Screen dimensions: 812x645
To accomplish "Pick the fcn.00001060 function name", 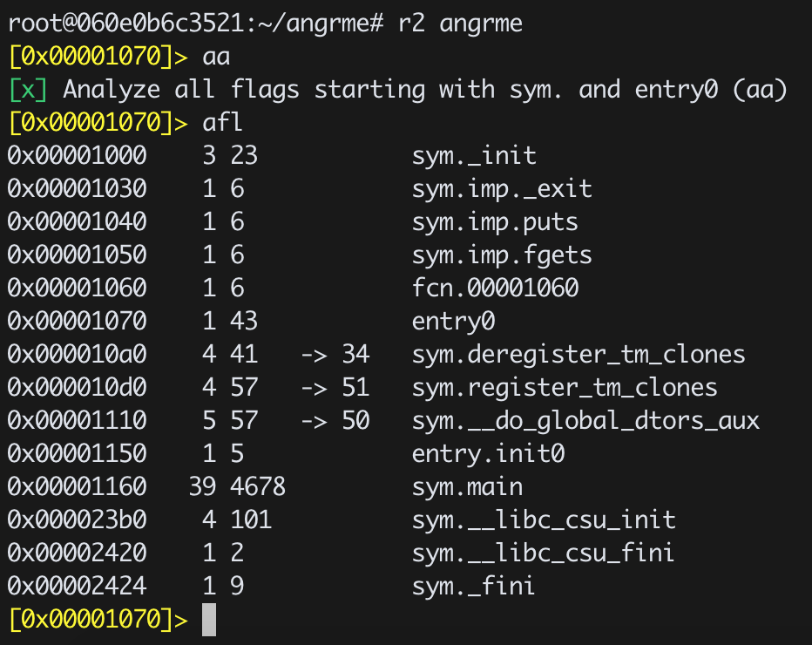I will (495, 289).
